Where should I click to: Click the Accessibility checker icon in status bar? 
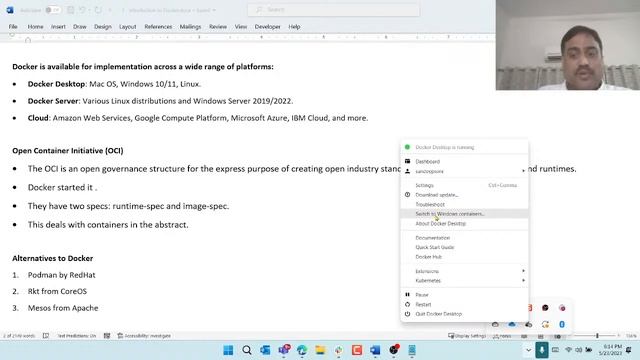point(120,336)
